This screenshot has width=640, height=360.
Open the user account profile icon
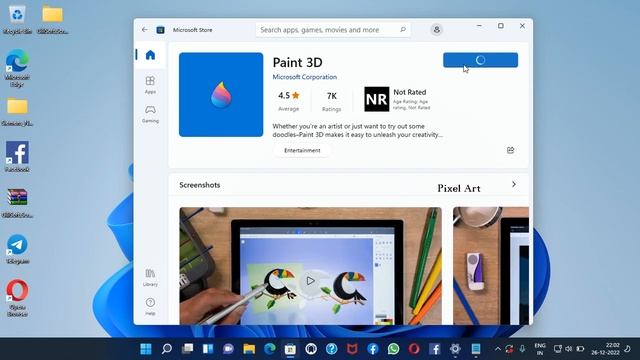[x=436, y=30]
